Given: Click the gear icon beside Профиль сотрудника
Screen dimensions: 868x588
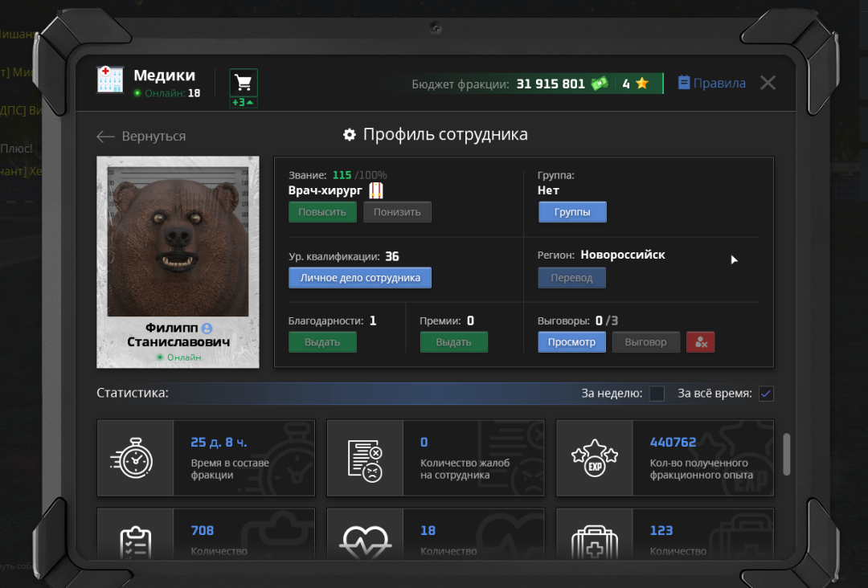Looking at the screenshot, I should pos(350,134).
